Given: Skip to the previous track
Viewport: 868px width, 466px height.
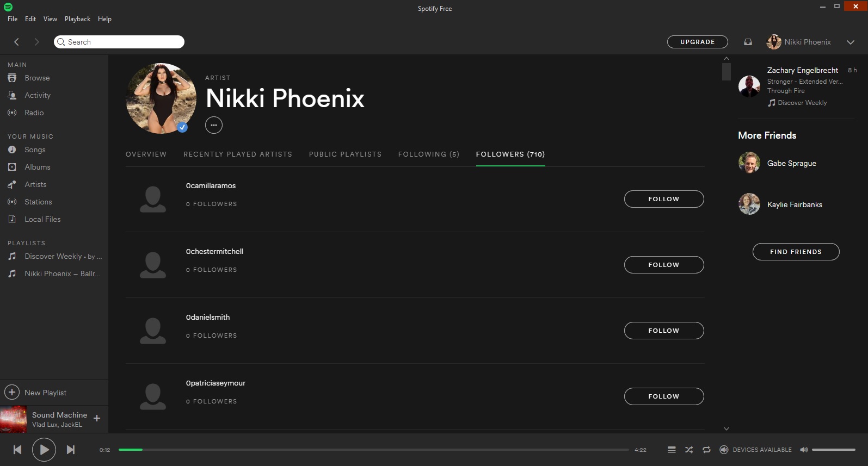Looking at the screenshot, I should tap(17, 450).
